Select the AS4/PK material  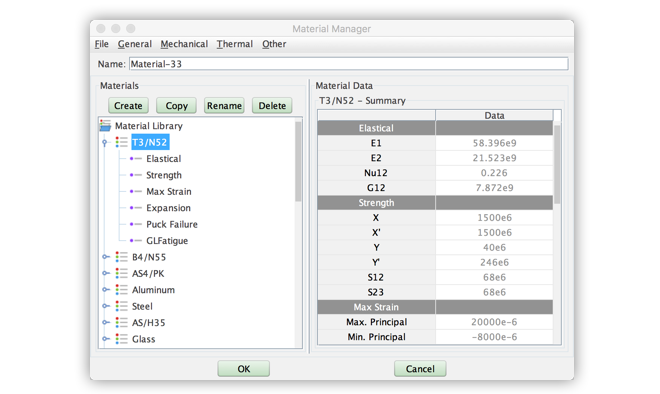pyautogui.click(x=148, y=274)
